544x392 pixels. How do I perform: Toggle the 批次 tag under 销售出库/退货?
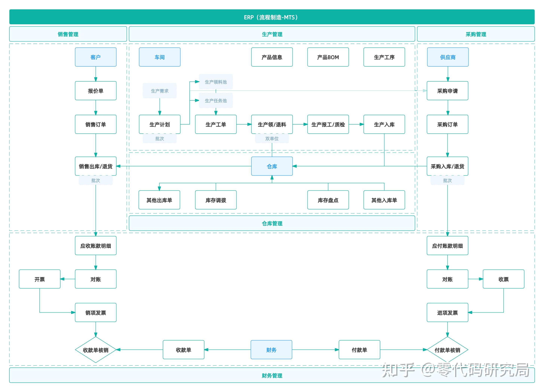coord(96,180)
